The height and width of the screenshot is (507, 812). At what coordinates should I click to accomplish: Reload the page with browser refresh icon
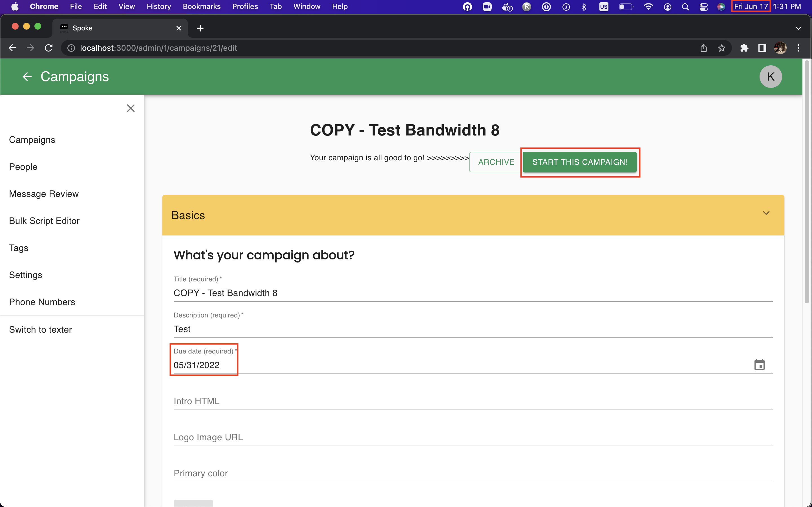point(49,48)
